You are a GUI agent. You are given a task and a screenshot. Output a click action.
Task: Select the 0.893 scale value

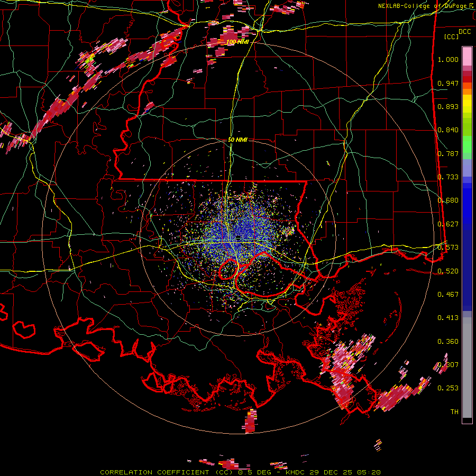coord(448,106)
